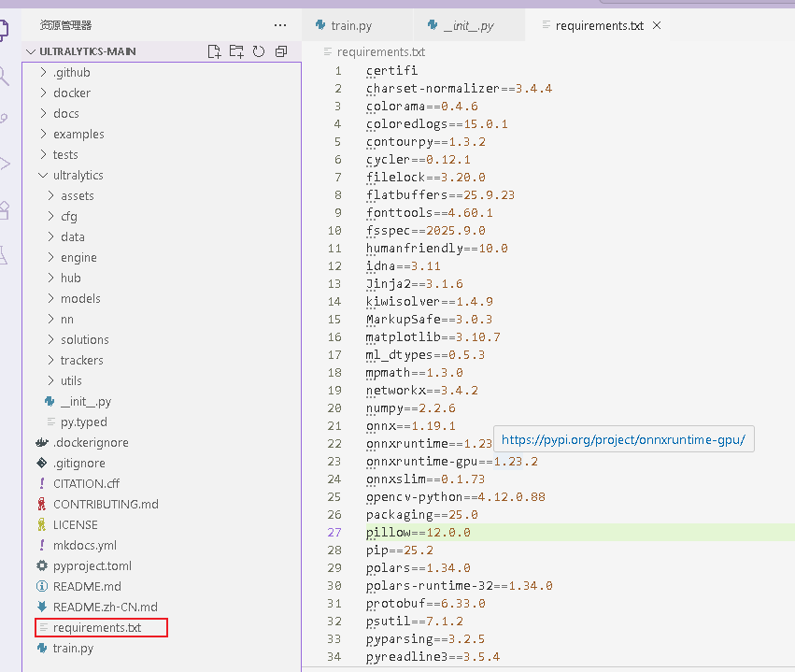The width and height of the screenshot is (795, 672).
Task: Expand the hub subfolder
Action: tap(70, 278)
